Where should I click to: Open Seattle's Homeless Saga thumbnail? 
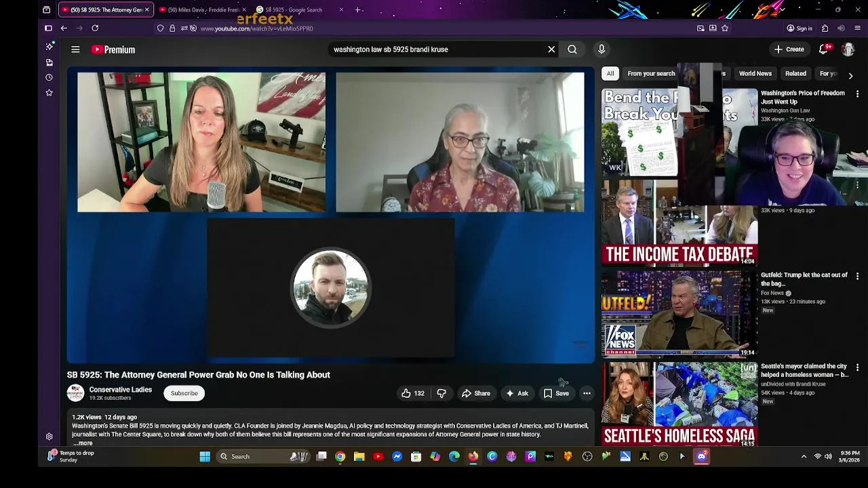[679, 405]
